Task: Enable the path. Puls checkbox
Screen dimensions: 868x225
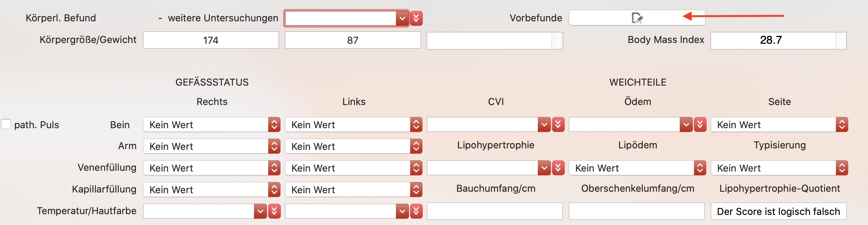Action: pyautogui.click(x=6, y=124)
